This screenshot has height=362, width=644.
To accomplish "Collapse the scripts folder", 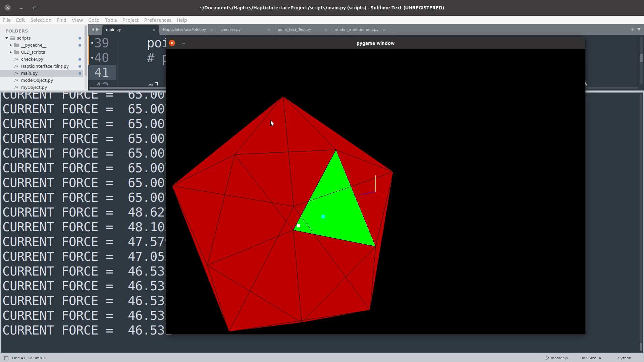I will click(6, 38).
